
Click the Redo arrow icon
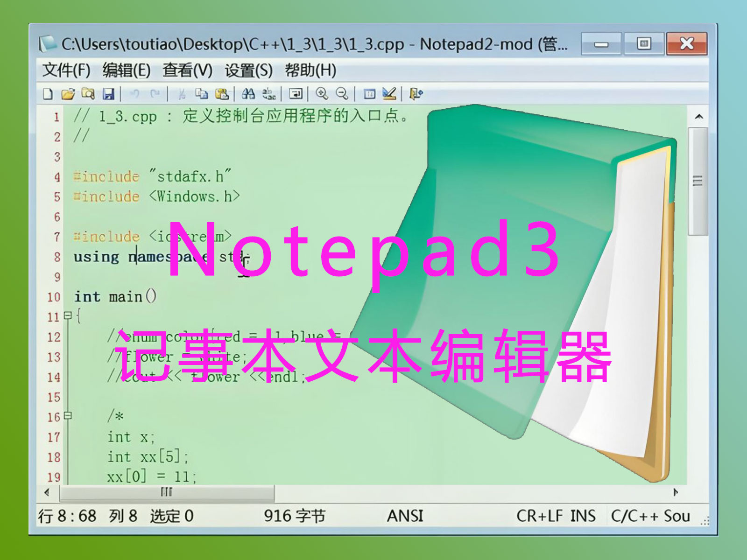pyautogui.click(x=155, y=94)
